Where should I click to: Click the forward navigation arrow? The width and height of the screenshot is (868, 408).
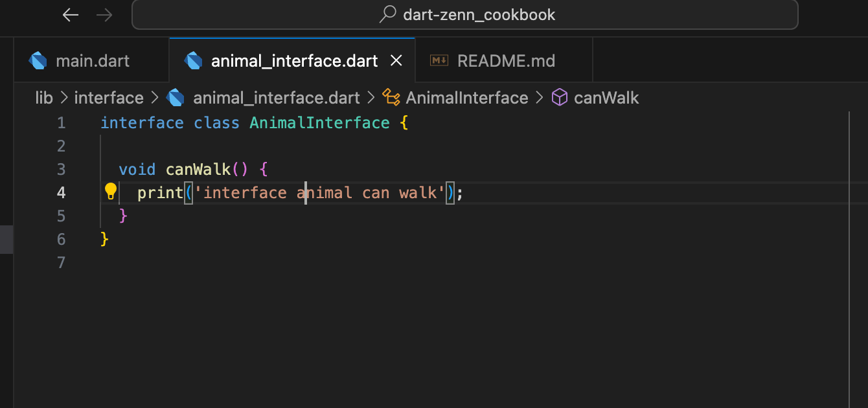click(104, 15)
